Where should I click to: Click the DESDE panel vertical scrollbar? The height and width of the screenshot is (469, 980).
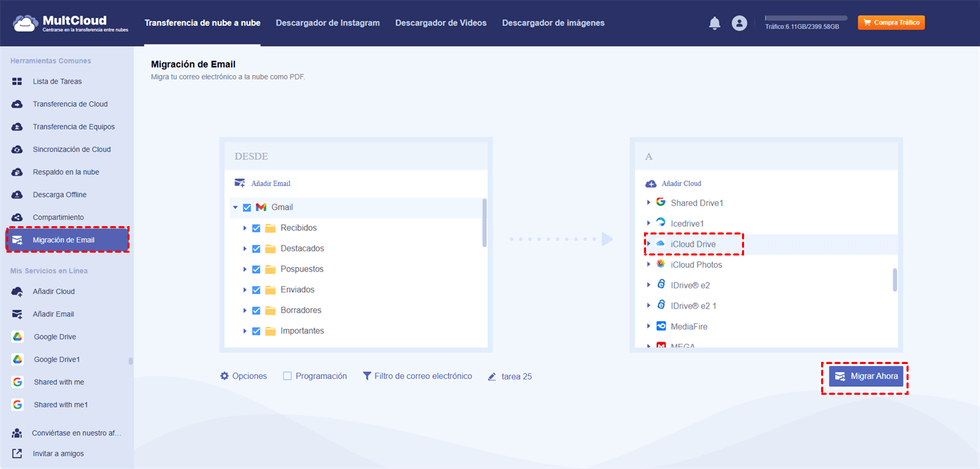pos(484,223)
